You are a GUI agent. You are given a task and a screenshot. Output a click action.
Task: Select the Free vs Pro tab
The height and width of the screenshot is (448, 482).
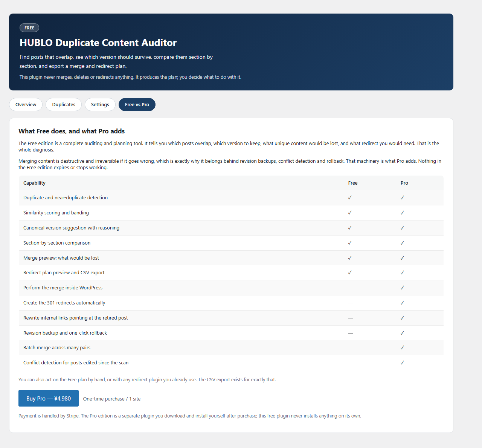pos(137,105)
